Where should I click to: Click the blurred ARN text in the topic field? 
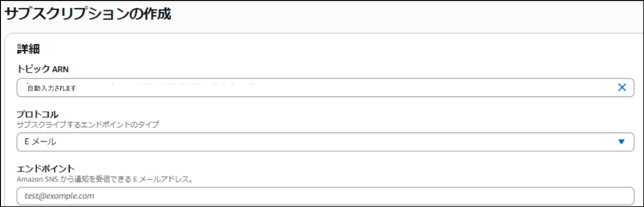point(188,85)
